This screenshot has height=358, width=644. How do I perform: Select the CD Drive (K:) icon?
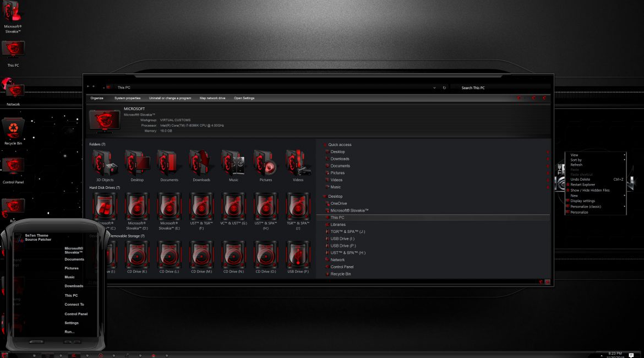(137, 255)
